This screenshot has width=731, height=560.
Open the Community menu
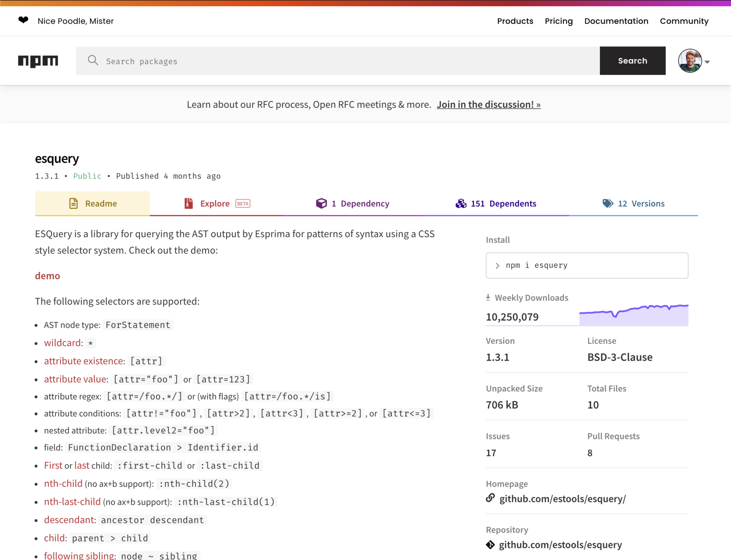coord(684,21)
